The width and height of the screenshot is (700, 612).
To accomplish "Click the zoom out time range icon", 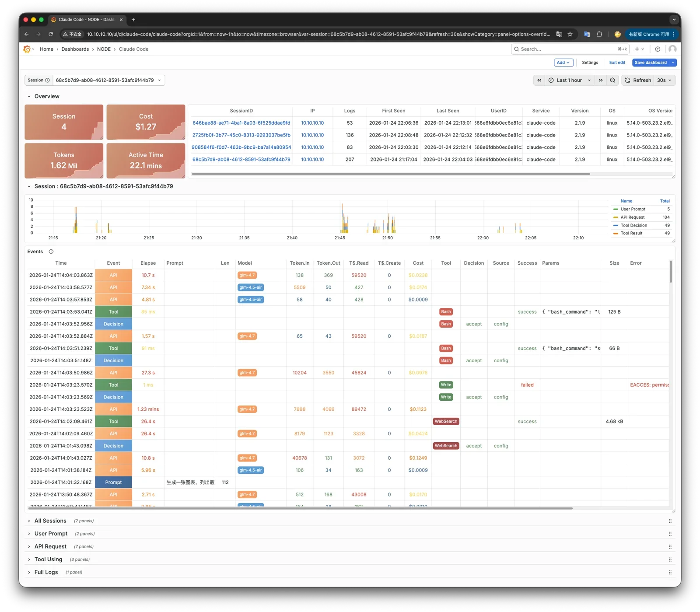I will 612,80.
